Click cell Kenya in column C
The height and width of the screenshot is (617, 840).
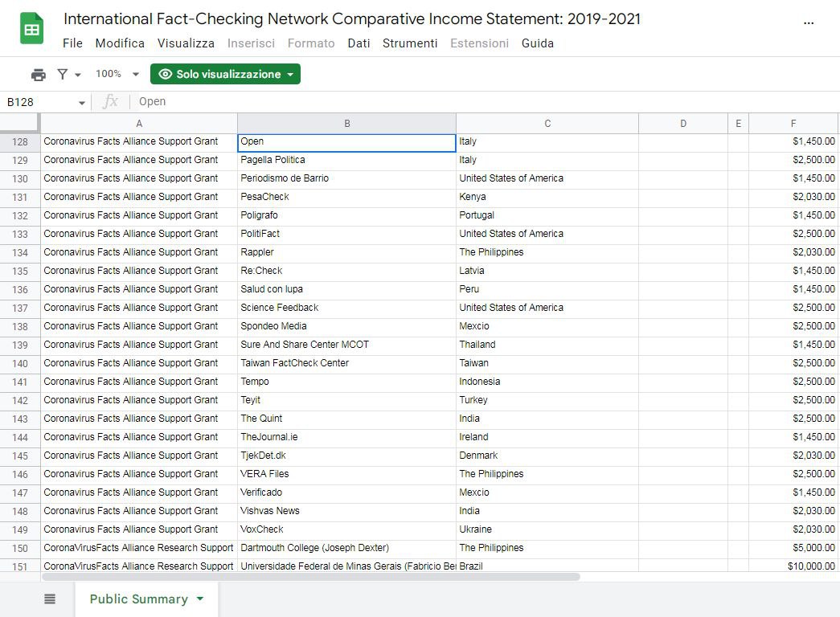pyautogui.click(x=547, y=197)
